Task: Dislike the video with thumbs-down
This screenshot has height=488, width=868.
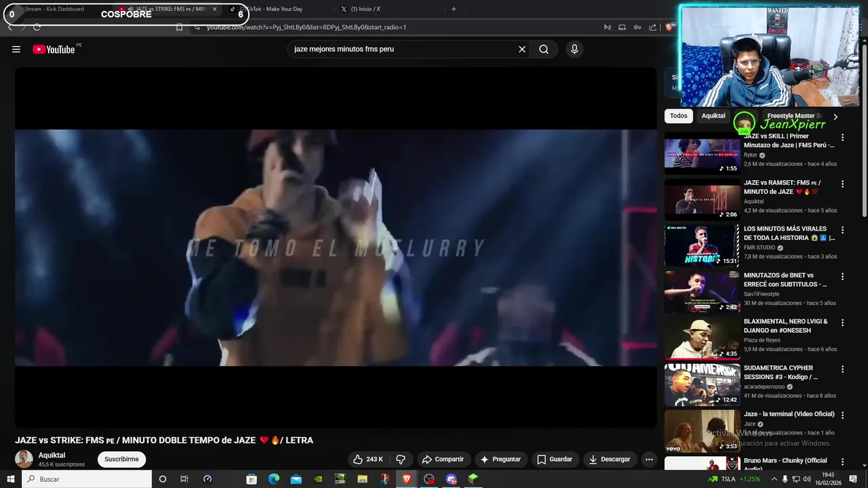Action: click(x=401, y=459)
